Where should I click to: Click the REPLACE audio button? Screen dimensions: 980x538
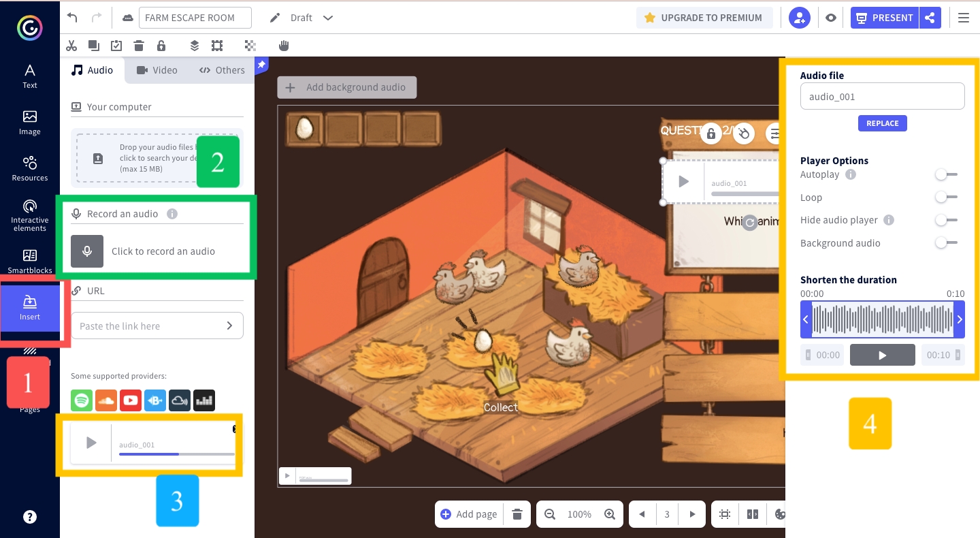883,123
